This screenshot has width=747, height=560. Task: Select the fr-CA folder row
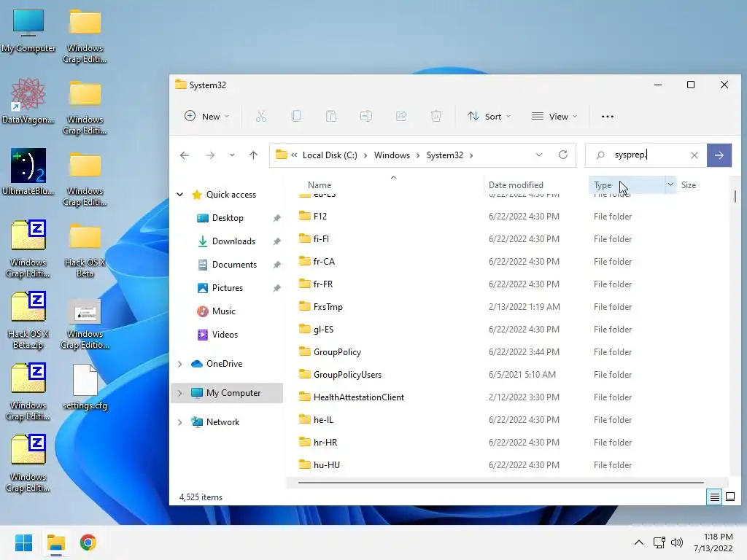click(508, 262)
